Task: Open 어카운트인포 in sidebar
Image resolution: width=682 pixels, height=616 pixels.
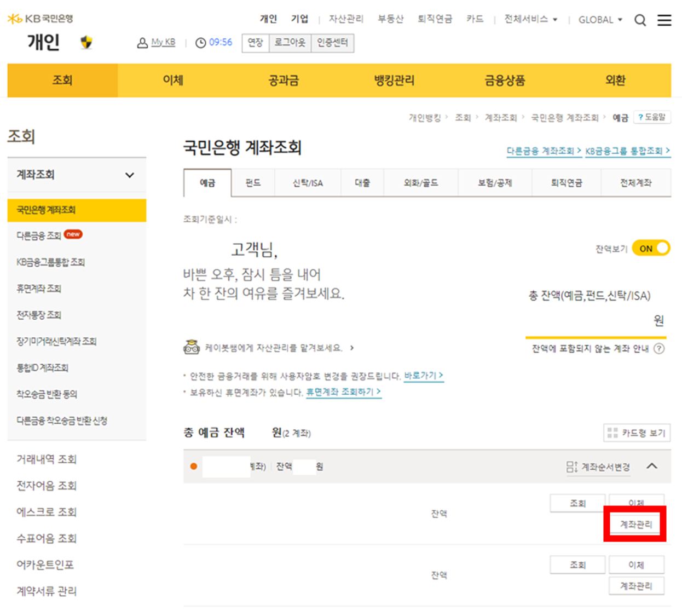Action: coord(45,565)
